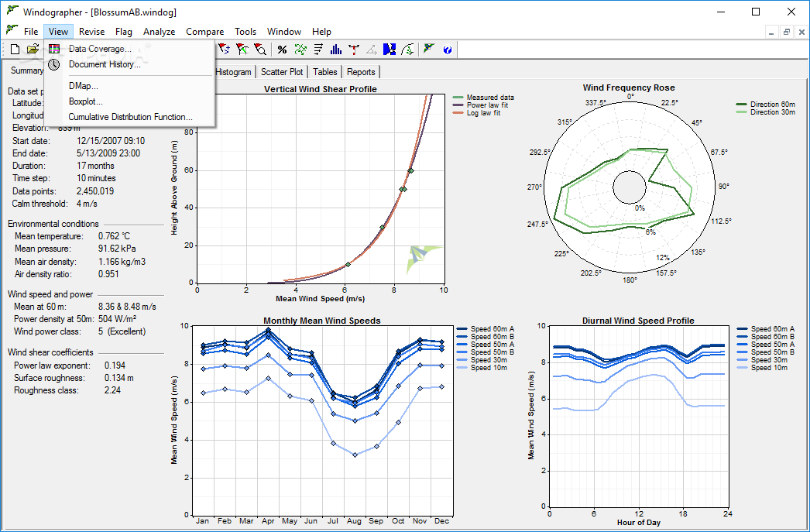Open the Revise menu
Screen dimensions: 810x532
(x=91, y=32)
